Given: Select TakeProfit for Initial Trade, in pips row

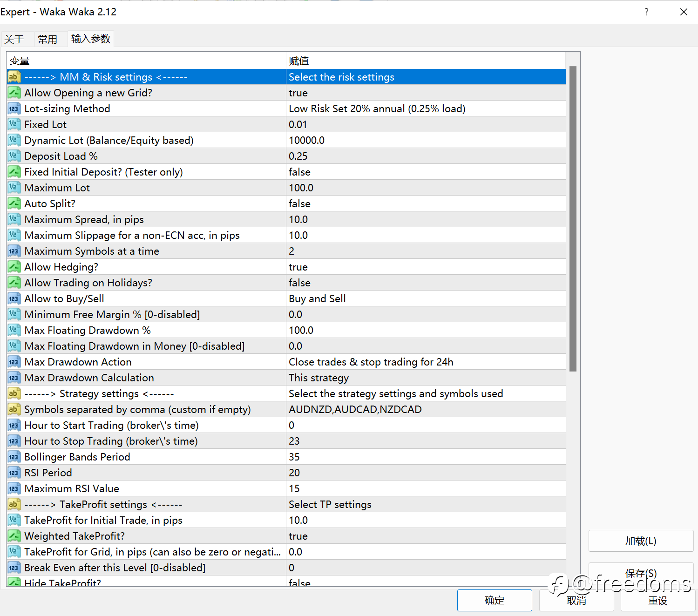Looking at the screenshot, I should click(286, 520).
